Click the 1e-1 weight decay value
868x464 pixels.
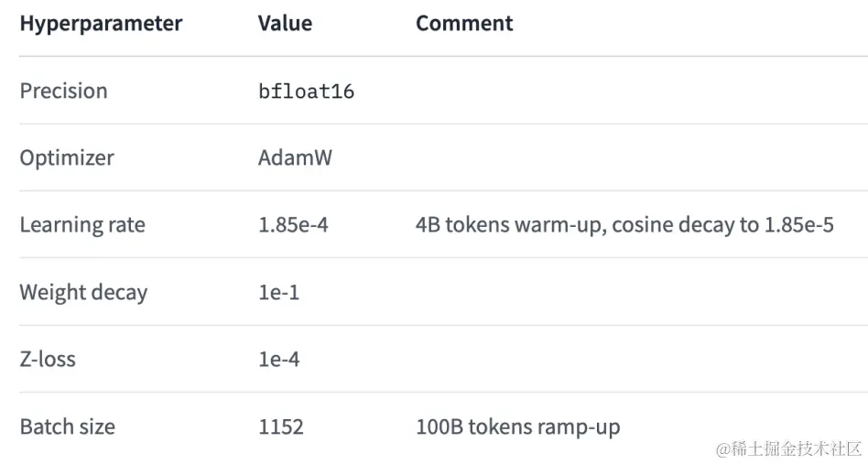pyautogui.click(x=279, y=293)
